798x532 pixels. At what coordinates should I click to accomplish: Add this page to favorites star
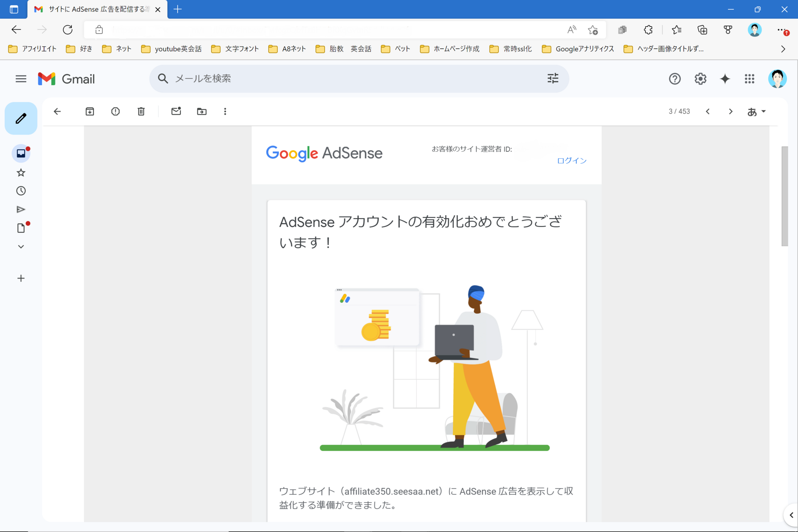coord(593,30)
